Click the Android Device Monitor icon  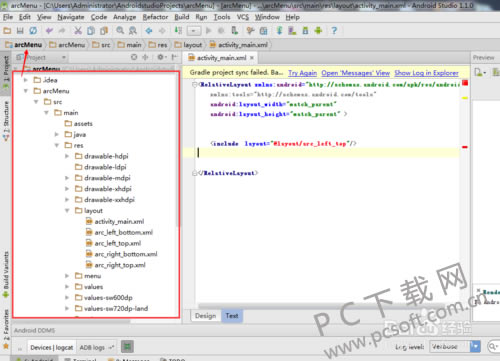(318, 31)
